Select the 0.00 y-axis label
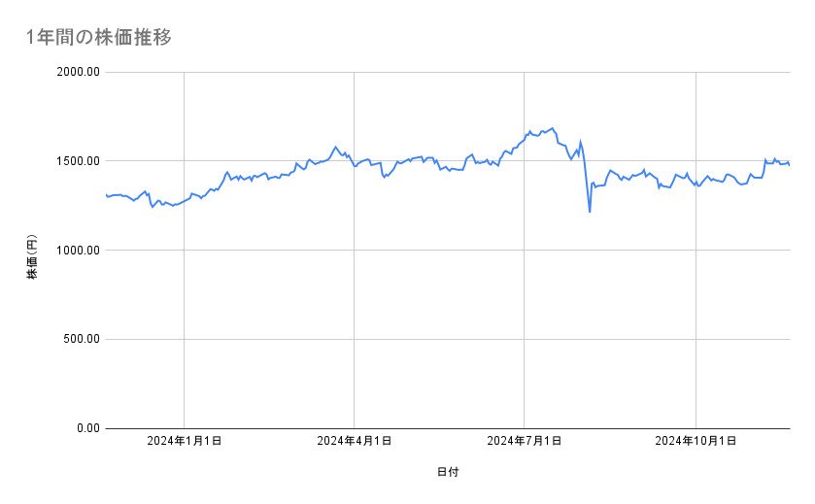The height and width of the screenshot is (504, 815). (86, 428)
